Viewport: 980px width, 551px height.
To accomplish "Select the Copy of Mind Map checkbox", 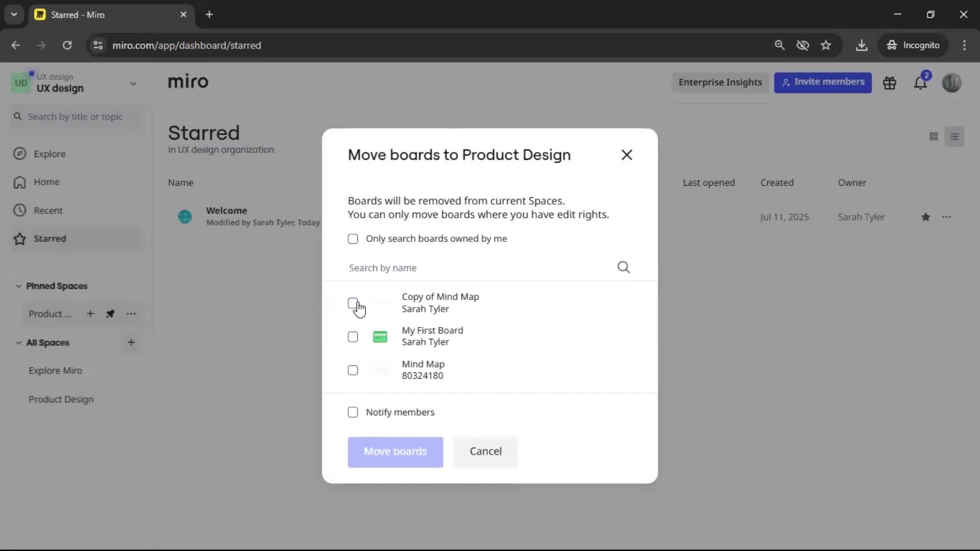I will coord(353,303).
